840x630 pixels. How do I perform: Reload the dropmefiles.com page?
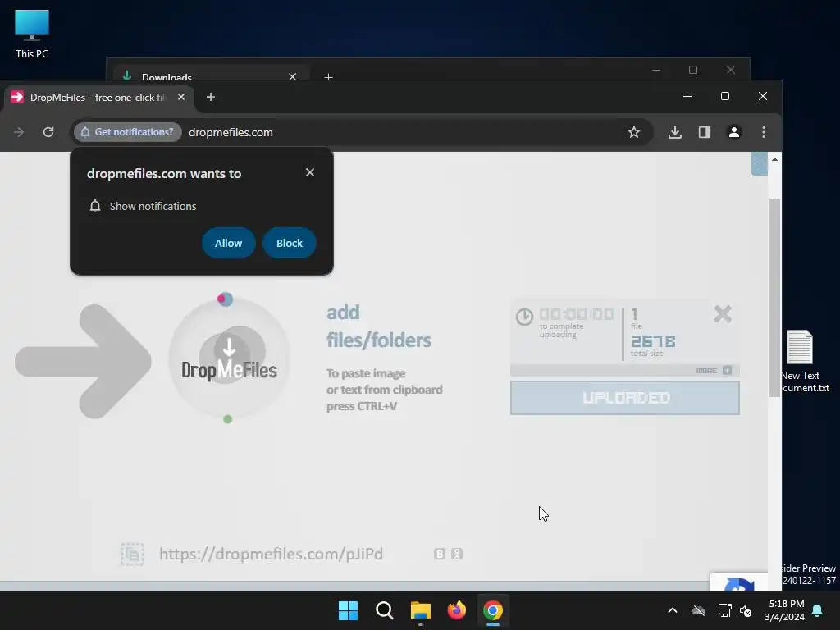pos(48,132)
